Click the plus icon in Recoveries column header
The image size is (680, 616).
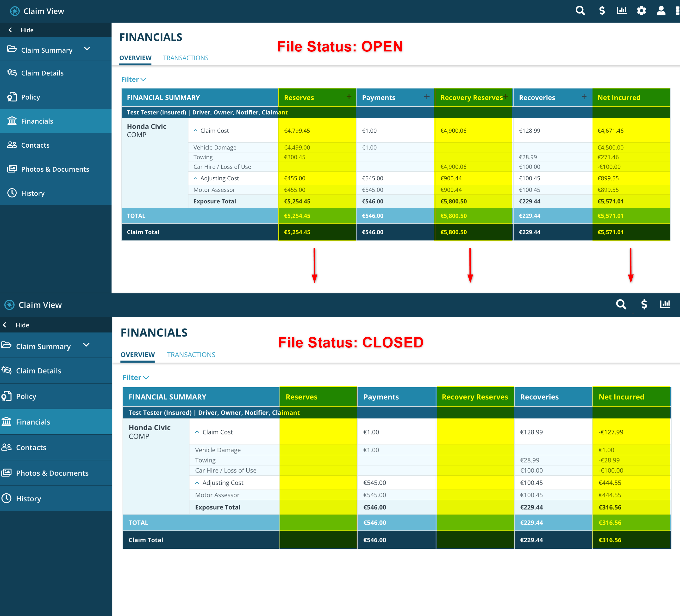click(584, 97)
